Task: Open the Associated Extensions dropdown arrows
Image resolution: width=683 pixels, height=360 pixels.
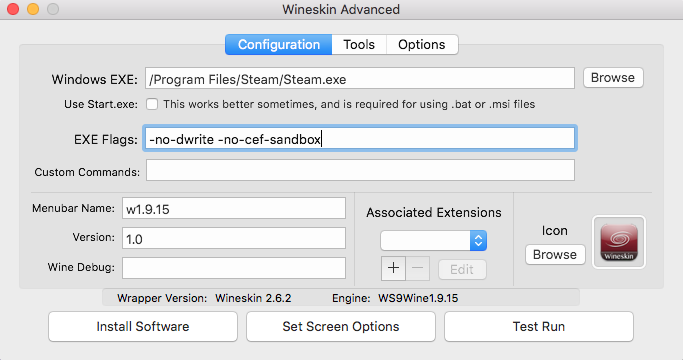Action: click(478, 241)
